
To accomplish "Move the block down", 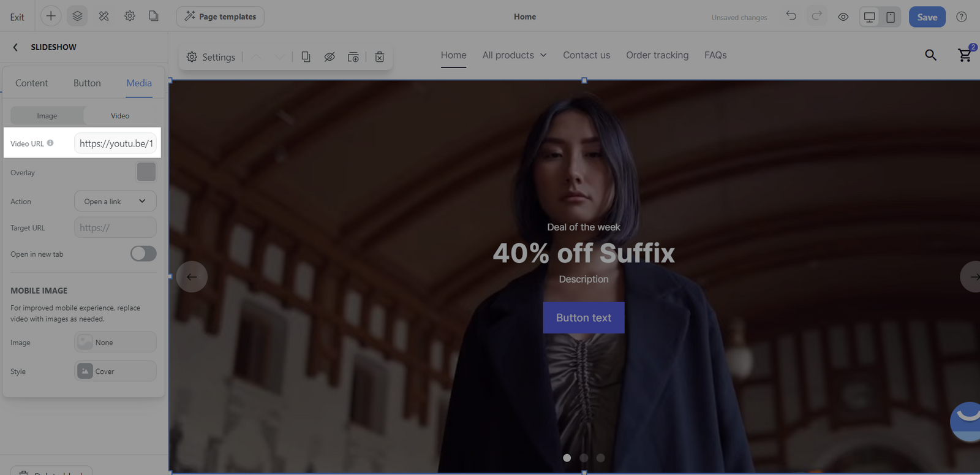I will (280, 57).
